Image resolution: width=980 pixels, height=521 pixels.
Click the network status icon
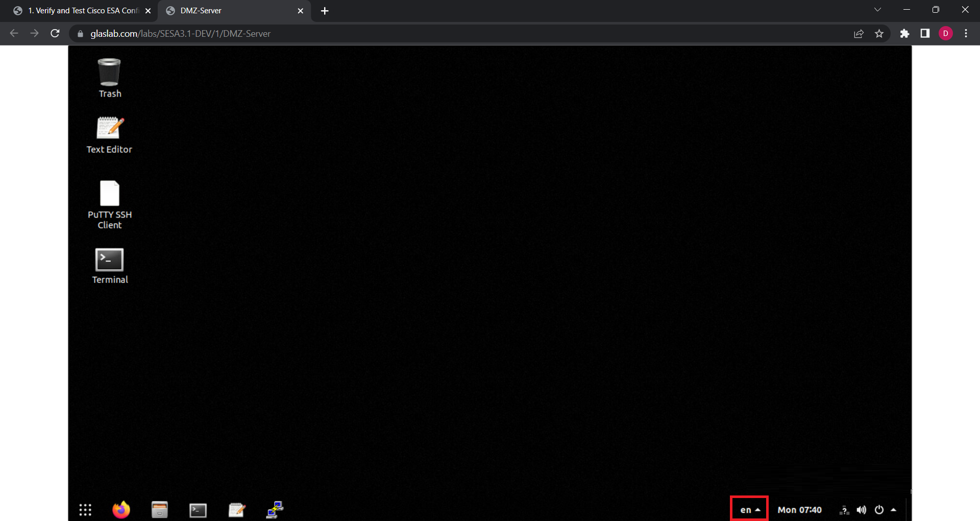844,510
